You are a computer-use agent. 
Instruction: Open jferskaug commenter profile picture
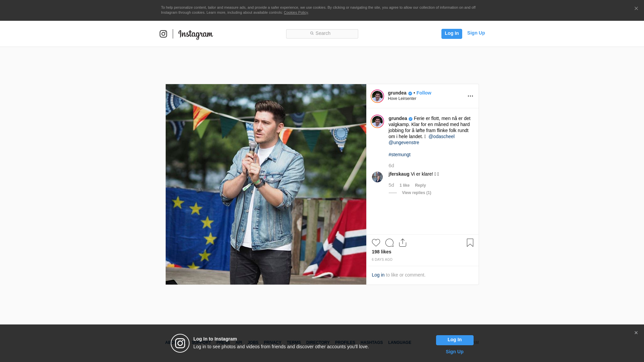[x=377, y=177]
